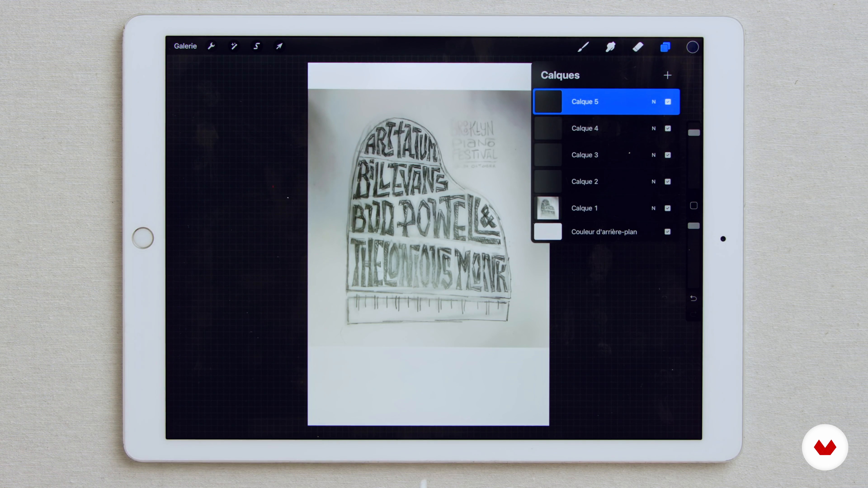
Task: Tap the Calque 1 sketch thumbnail
Action: point(548,208)
